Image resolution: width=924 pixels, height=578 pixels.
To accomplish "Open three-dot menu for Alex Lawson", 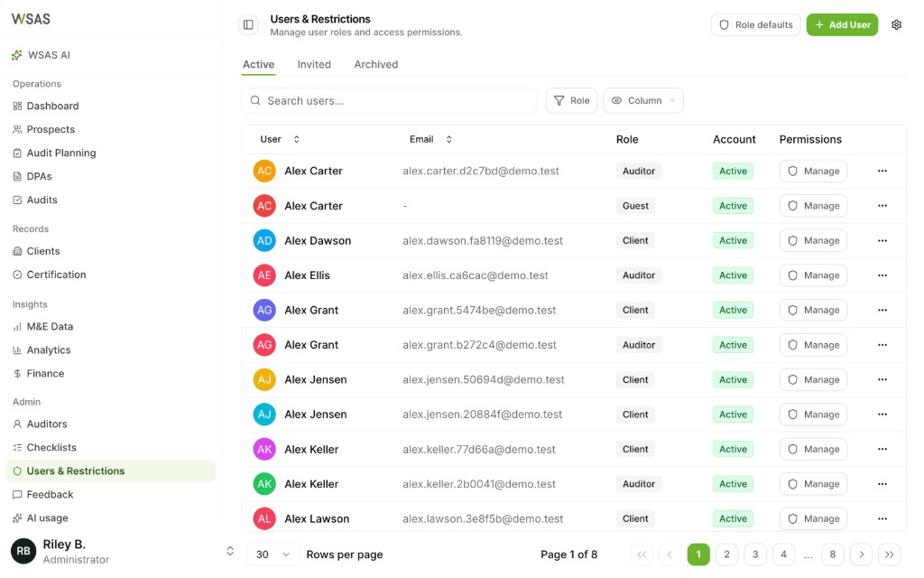I will (882, 519).
